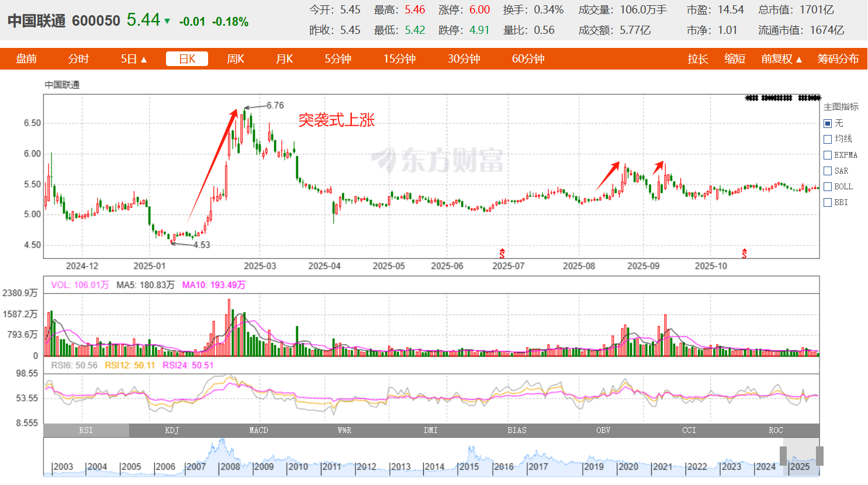Image resolution: width=868 pixels, height=485 pixels.
Task: Show the 30分钟 chart
Action: click(x=464, y=59)
